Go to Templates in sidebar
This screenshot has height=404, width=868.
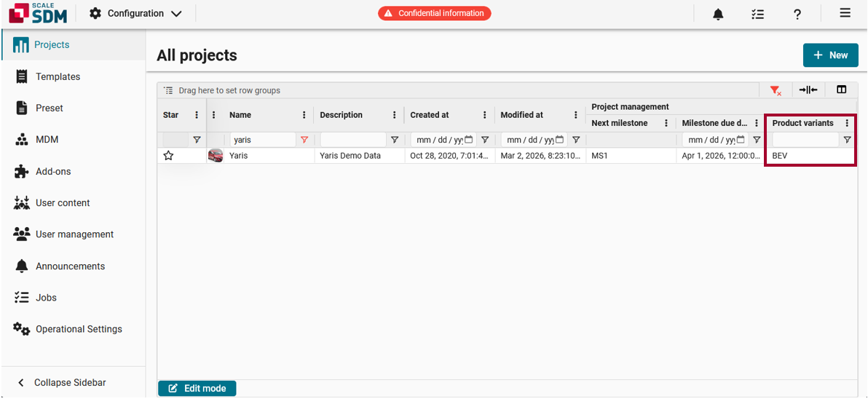[x=58, y=76]
